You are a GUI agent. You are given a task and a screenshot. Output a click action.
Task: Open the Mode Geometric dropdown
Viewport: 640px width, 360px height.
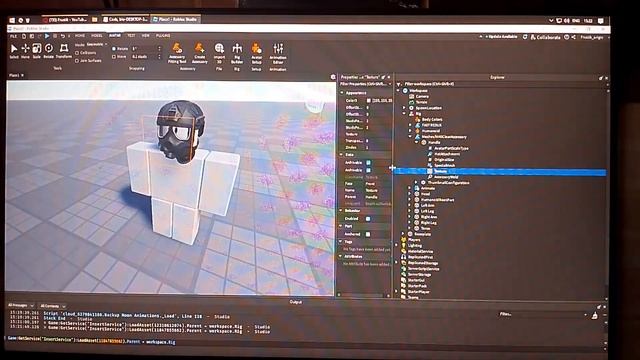coord(97,44)
